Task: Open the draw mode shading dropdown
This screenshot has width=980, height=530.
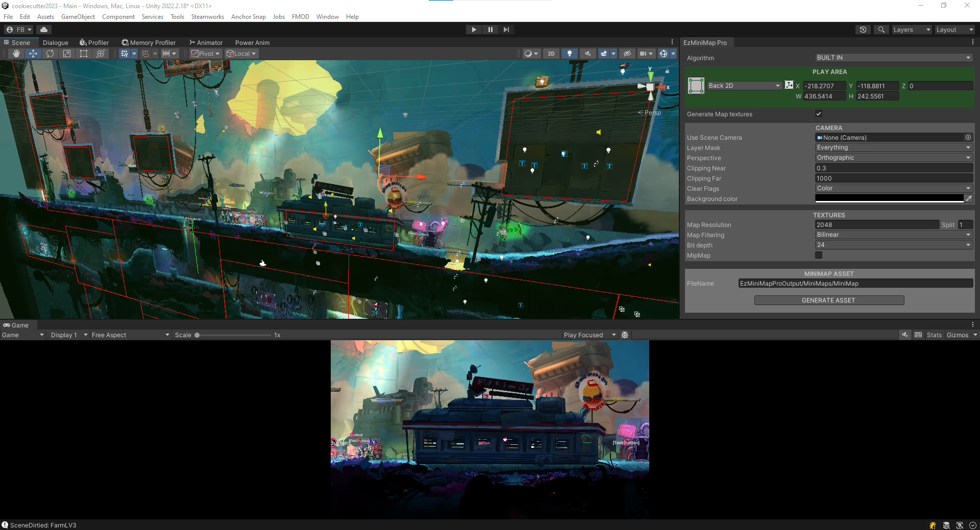Action: pyautogui.click(x=531, y=54)
